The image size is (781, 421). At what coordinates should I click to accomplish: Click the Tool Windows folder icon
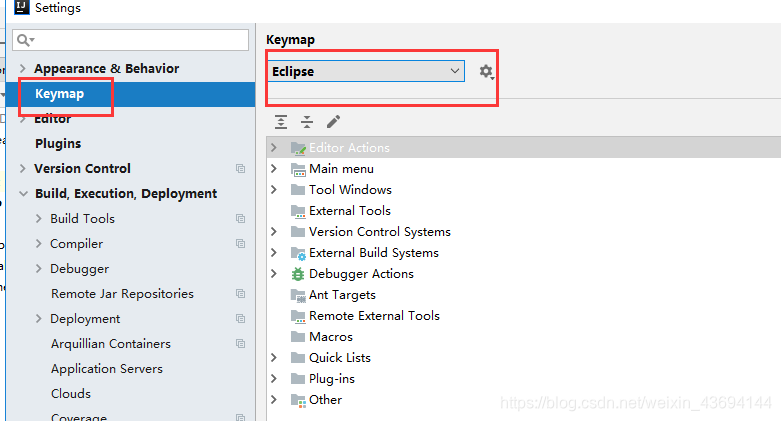[298, 190]
